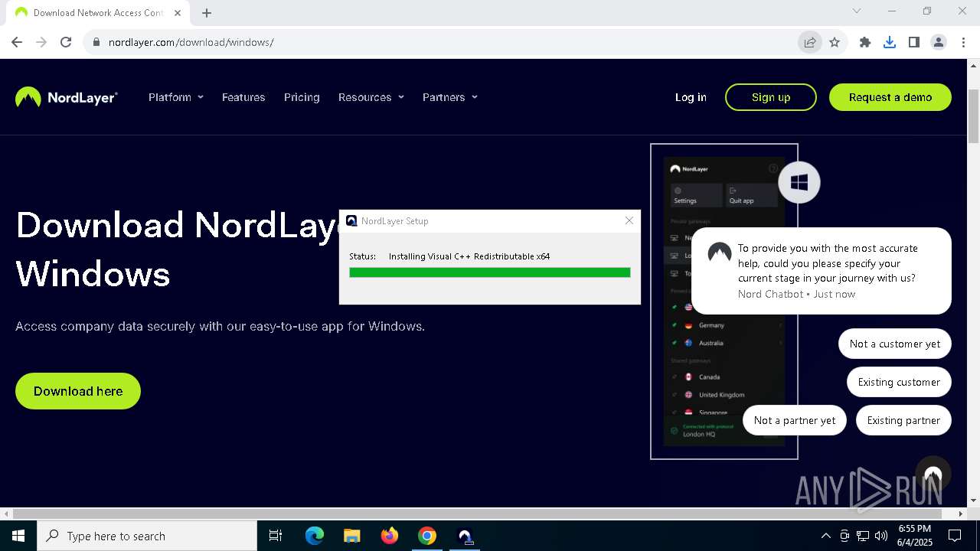Click the Download here button
This screenshot has height=551, width=980.
click(78, 391)
